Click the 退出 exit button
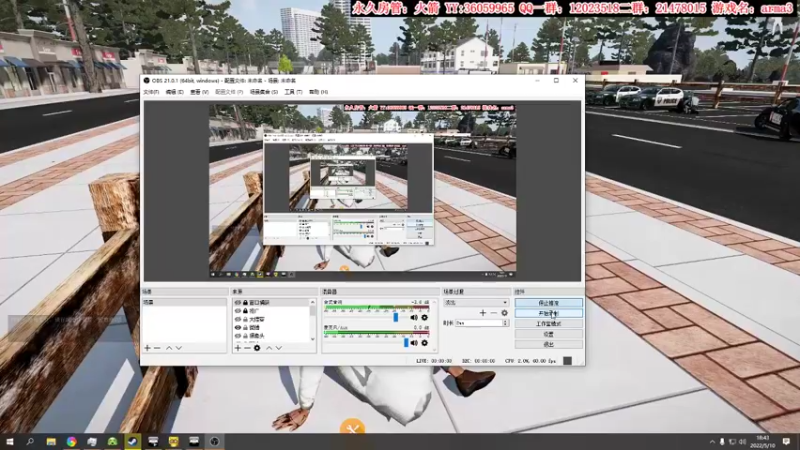This screenshot has height=450, width=800. pos(548,344)
